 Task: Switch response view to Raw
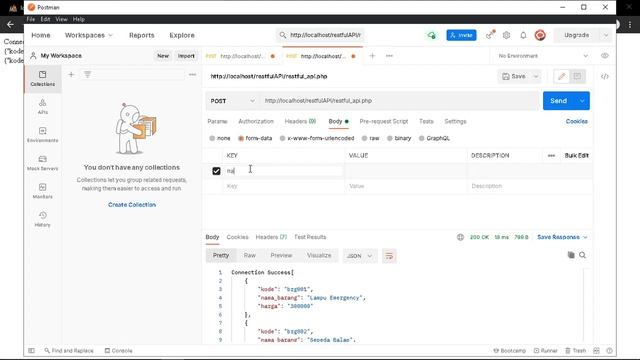tap(249, 256)
